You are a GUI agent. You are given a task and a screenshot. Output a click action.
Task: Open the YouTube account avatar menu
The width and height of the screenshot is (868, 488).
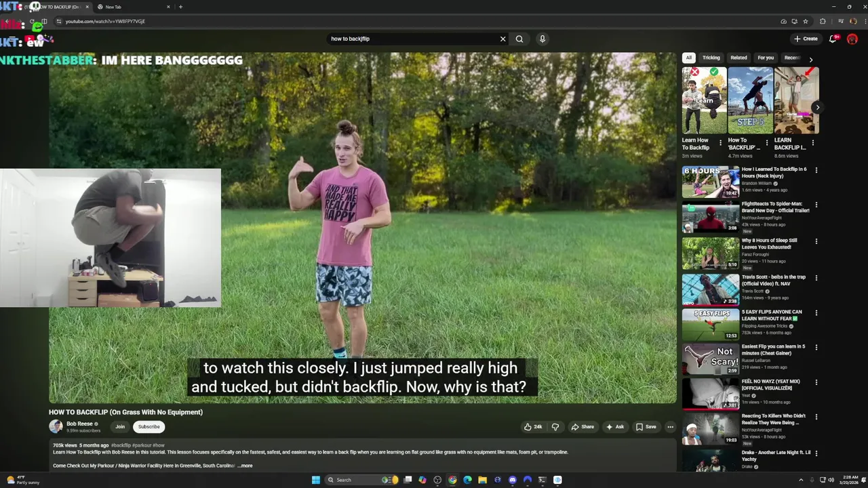(852, 39)
